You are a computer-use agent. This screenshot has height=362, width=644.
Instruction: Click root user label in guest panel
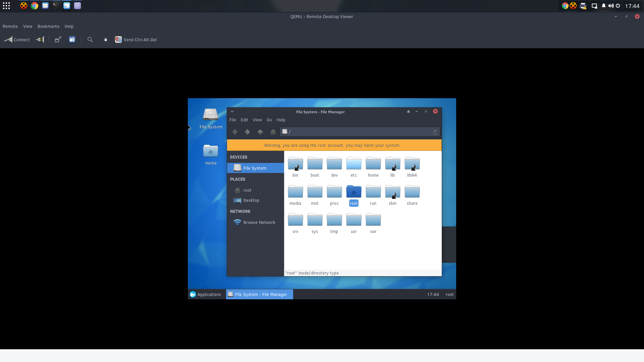(449, 295)
